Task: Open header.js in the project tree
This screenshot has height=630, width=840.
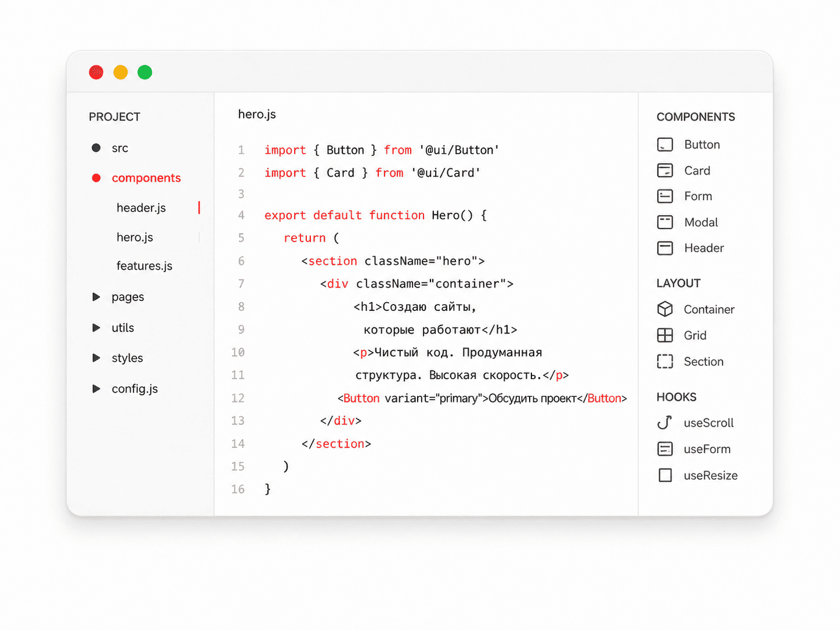Action: point(141,208)
